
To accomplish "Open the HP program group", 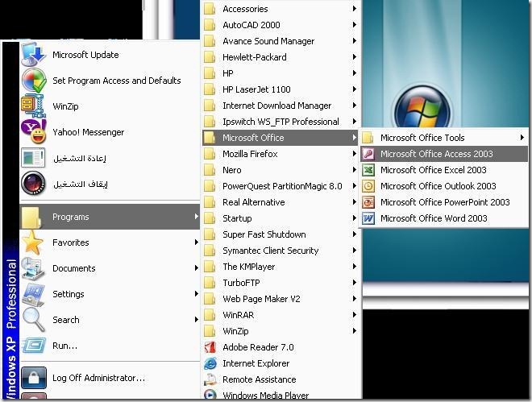I will (x=281, y=73).
